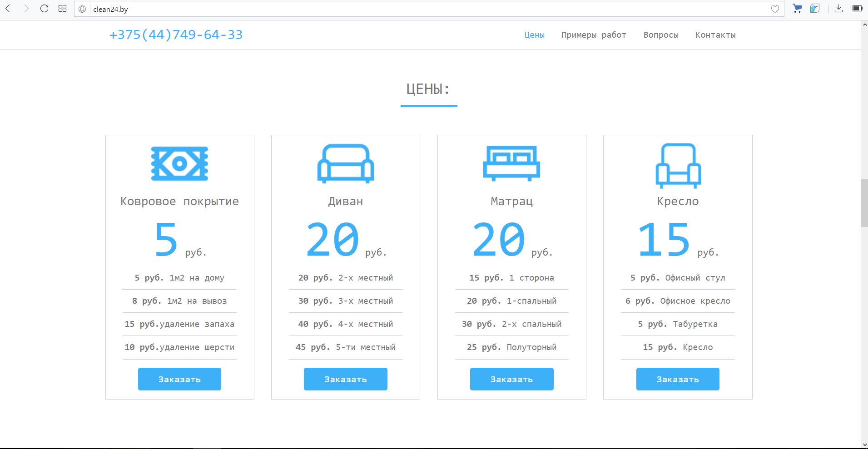Image resolution: width=868 pixels, height=449 pixels.
Task: Open the Цены menu item
Action: (x=534, y=35)
